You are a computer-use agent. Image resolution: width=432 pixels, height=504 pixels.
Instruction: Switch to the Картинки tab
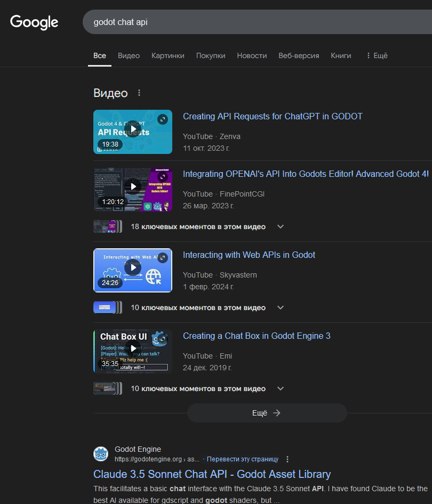[167, 55]
